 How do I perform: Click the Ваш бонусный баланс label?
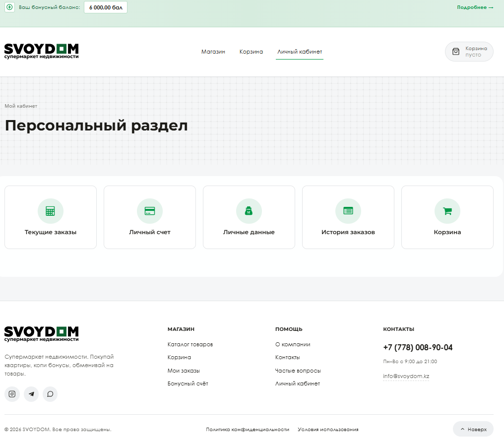point(49,7)
